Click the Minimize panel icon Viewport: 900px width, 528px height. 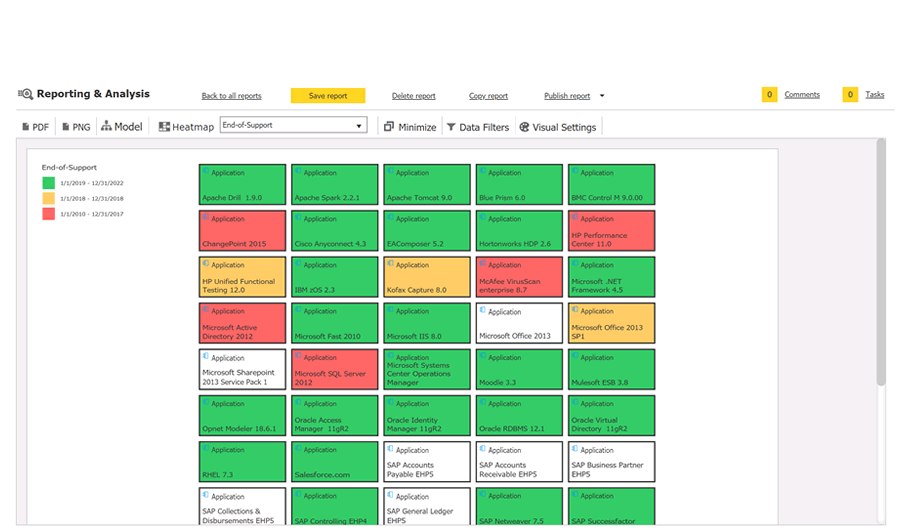click(389, 127)
